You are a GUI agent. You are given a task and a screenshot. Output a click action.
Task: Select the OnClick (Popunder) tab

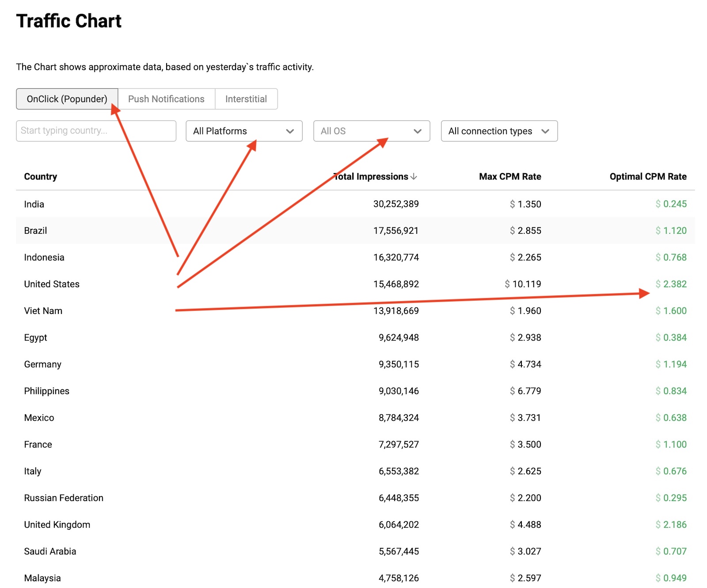[x=67, y=99]
